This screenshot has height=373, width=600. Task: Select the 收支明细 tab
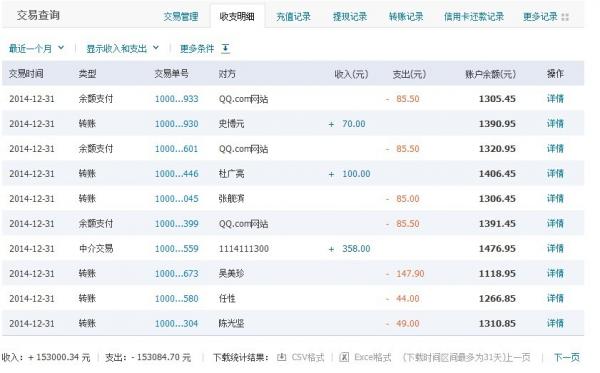coord(237,16)
